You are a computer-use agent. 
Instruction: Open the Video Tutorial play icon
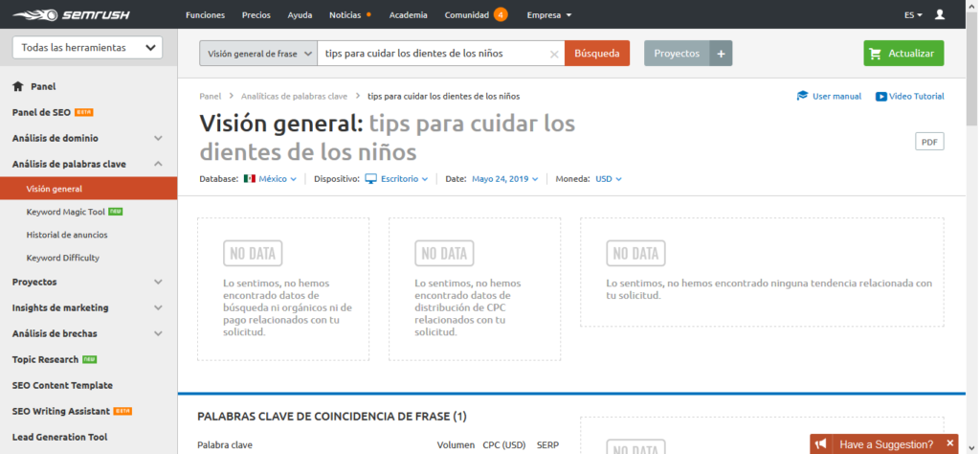[x=880, y=96]
